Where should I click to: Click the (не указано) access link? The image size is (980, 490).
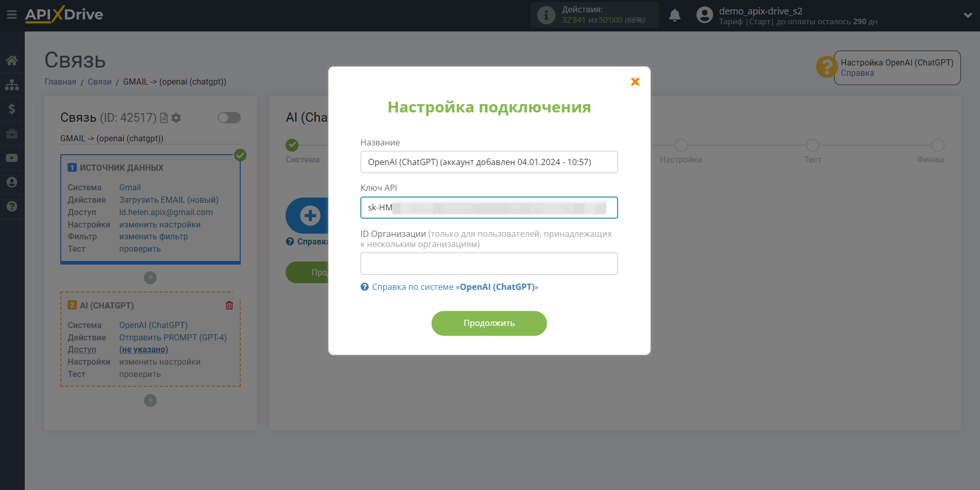pos(143,349)
